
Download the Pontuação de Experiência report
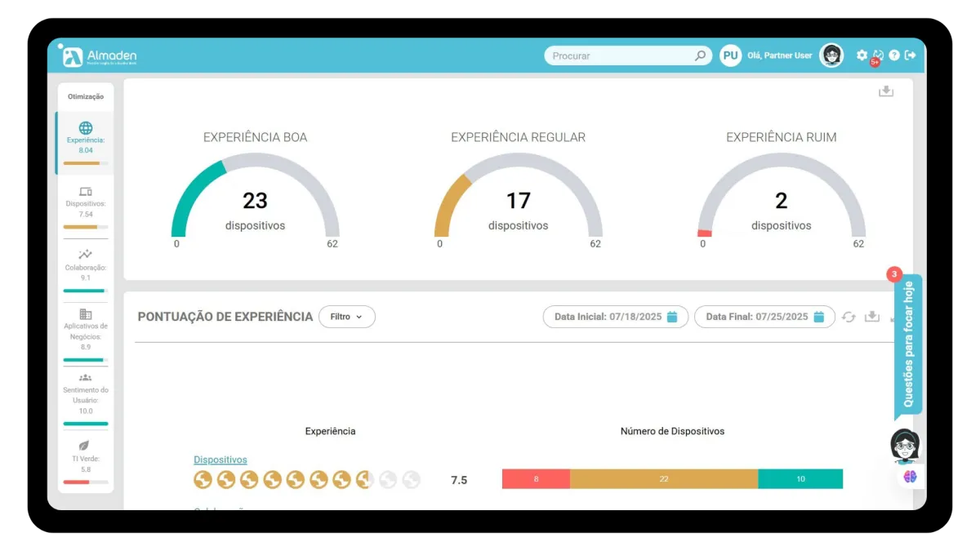click(872, 317)
